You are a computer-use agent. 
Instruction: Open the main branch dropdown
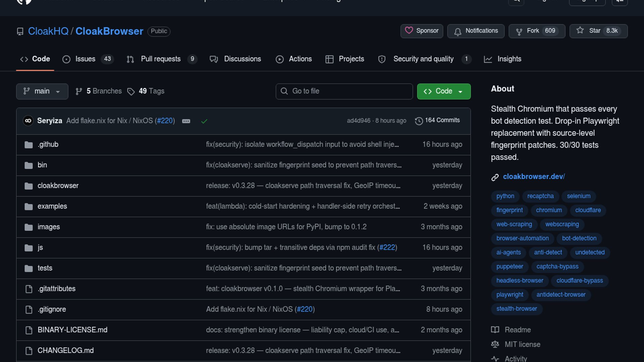tap(42, 92)
